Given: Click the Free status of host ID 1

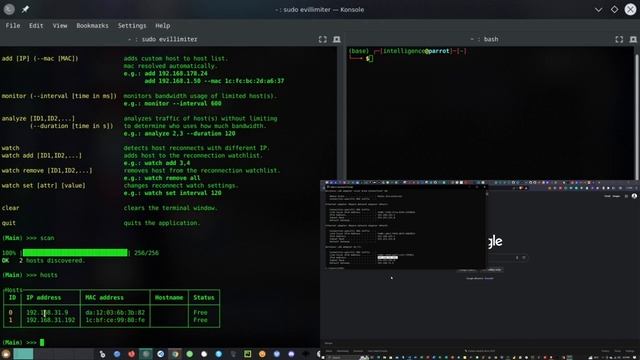Looking at the screenshot, I should point(200,320).
